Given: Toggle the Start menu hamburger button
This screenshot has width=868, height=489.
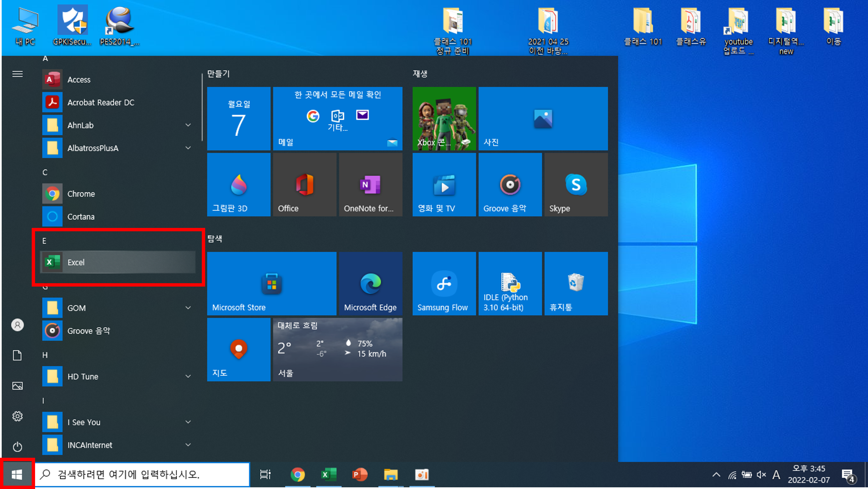Looking at the screenshot, I should (x=18, y=74).
